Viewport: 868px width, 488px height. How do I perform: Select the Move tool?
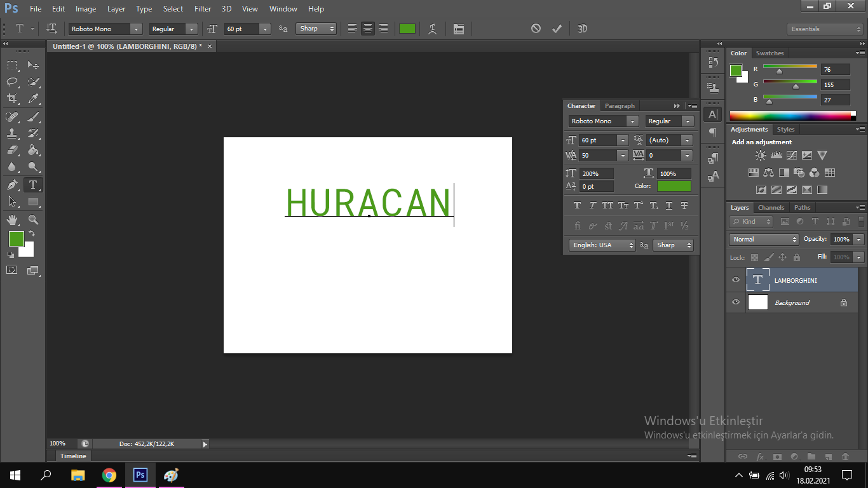[34, 65]
